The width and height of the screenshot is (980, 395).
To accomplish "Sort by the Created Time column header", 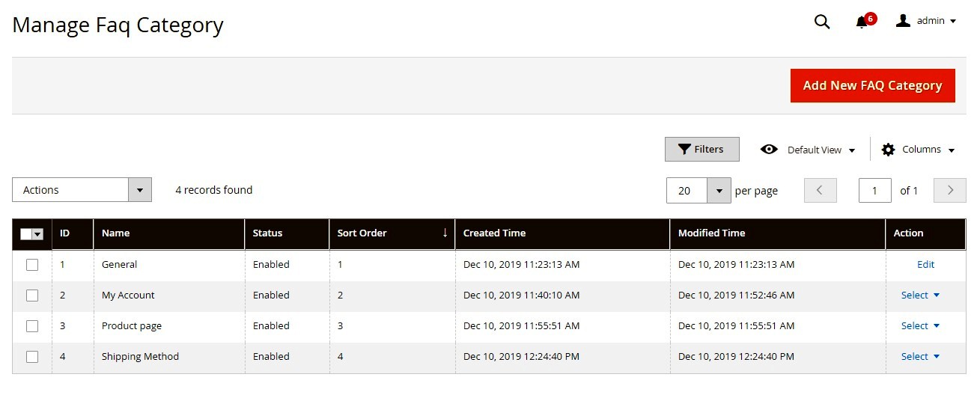I will tap(494, 233).
